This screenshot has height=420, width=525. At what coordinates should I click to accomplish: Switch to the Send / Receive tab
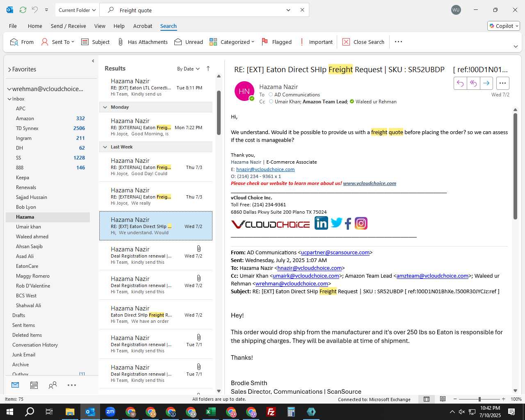click(x=68, y=26)
